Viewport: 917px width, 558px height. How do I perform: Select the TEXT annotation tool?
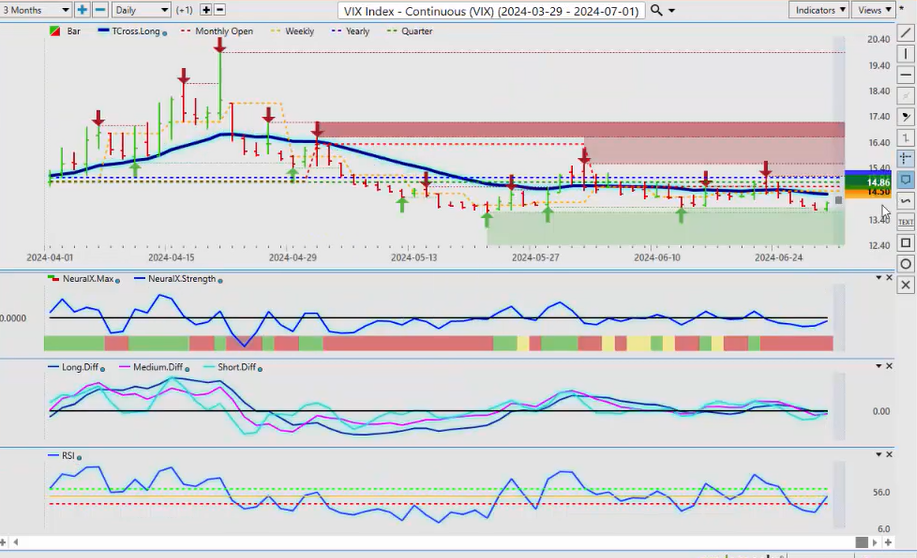[905, 222]
